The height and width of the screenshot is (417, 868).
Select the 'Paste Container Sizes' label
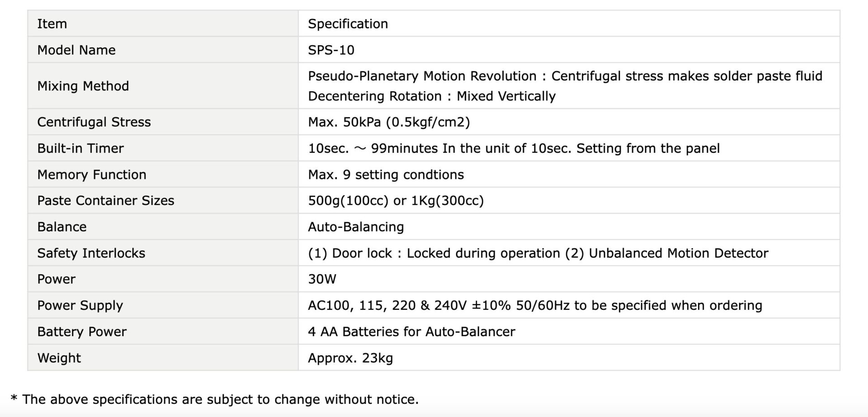pos(106,201)
